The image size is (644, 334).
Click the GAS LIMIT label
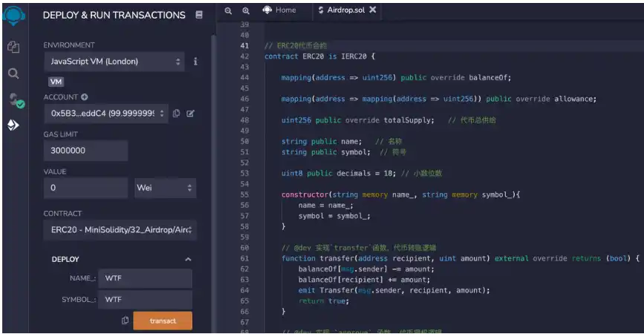[x=61, y=134]
